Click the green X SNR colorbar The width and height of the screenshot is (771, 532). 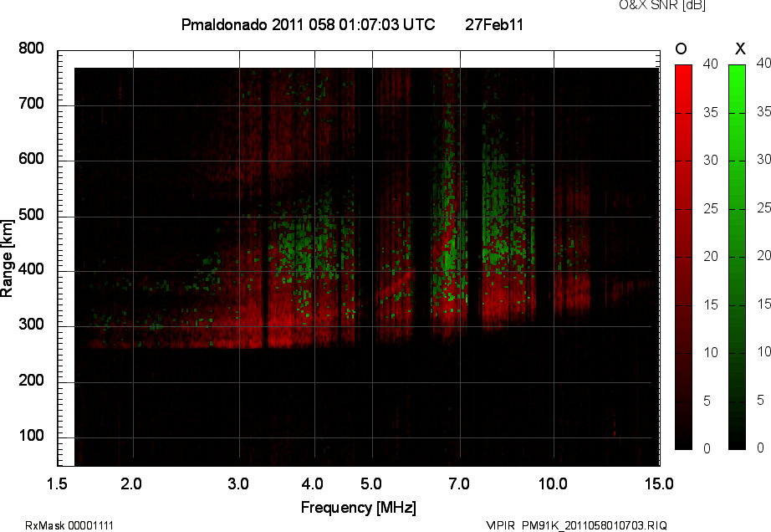pos(737,257)
